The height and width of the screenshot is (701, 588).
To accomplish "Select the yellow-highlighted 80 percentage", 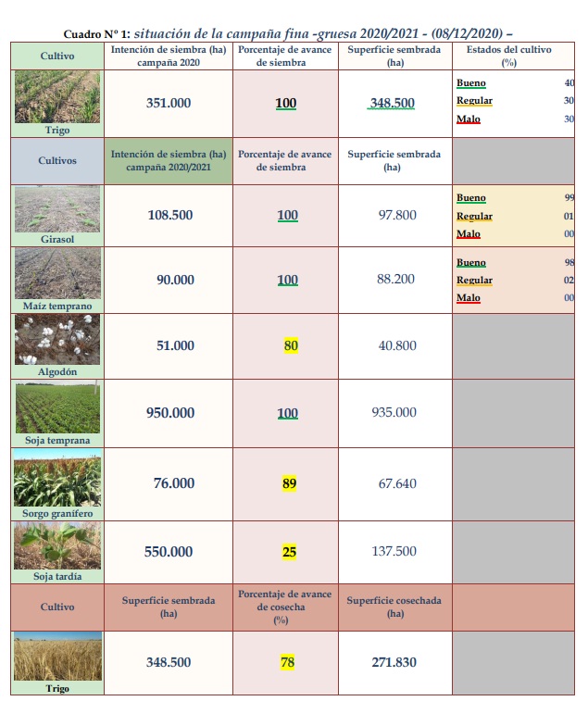I will [287, 346].
